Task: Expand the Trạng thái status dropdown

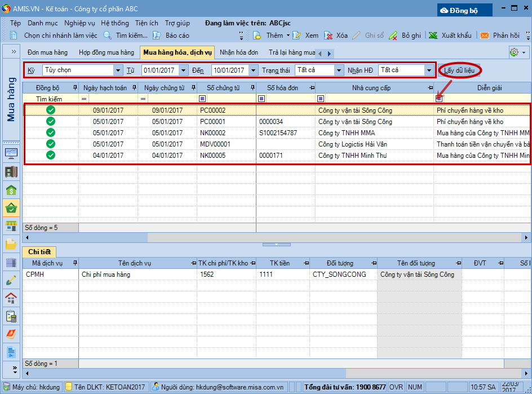Action: pyautogui.click(x=338, y=70)
